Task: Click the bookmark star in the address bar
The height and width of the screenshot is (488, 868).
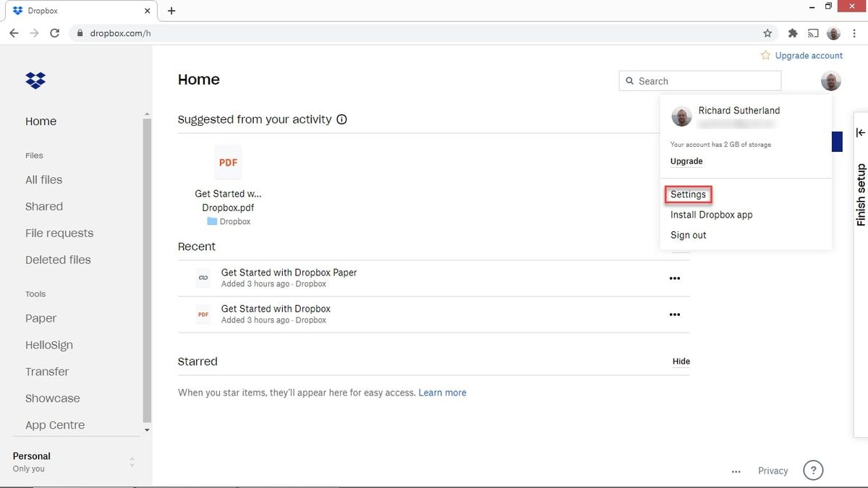Action: point(767,33)
